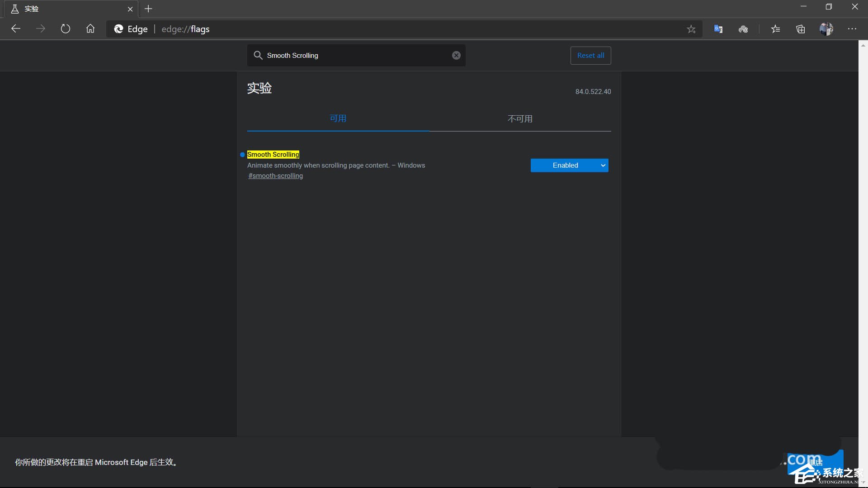Click the forward navigation arrow

(x=41, y=28)
